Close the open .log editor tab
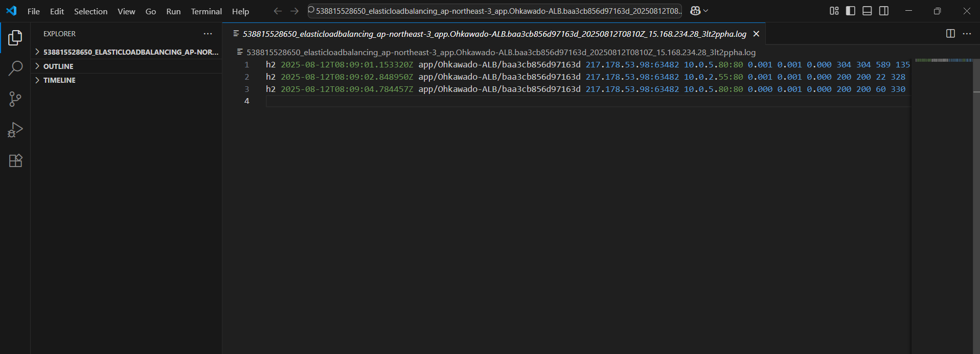This screenshot has width=980, height=354. click(x=756, y=34)
